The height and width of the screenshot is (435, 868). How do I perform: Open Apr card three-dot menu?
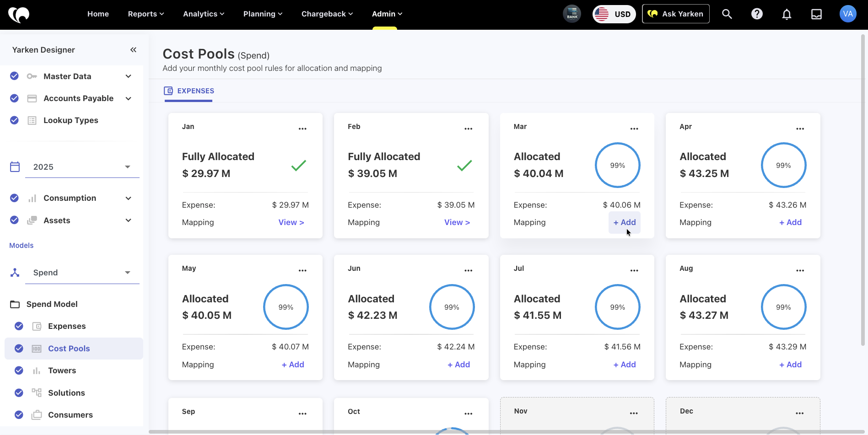coord(800,129)
